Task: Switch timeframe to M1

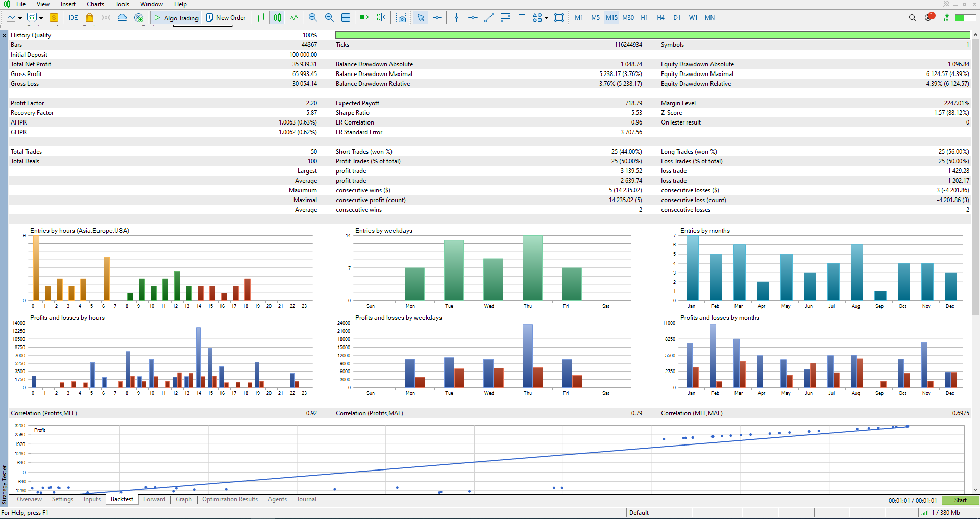Action: 579,18
